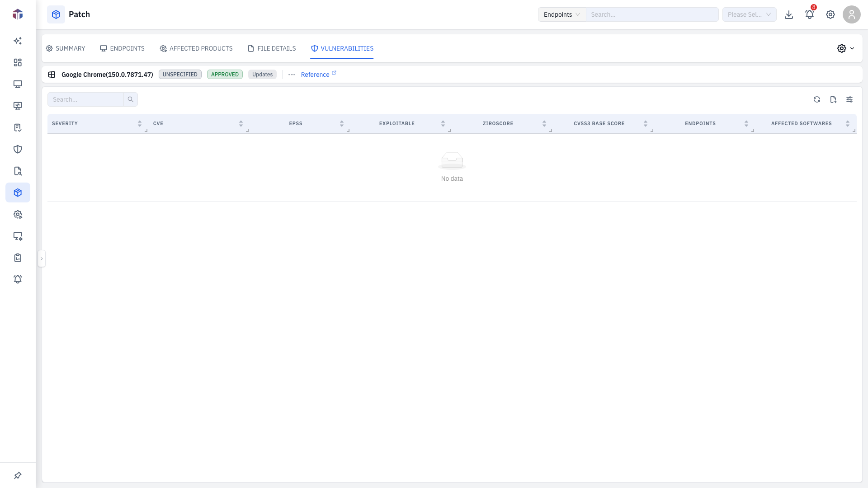Open the gear automation sidebar icon

click(18, 214)
